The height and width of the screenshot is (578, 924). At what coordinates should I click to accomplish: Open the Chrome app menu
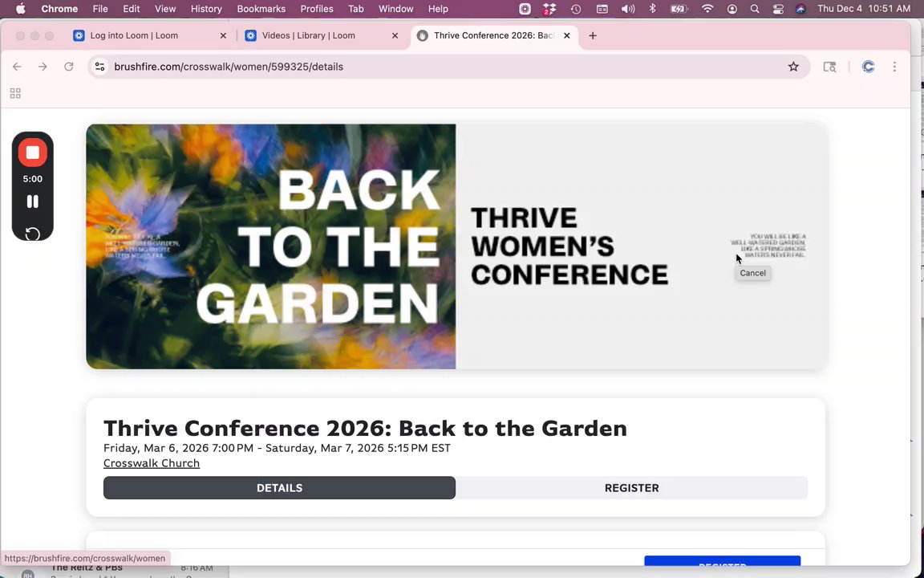point(59,9)
